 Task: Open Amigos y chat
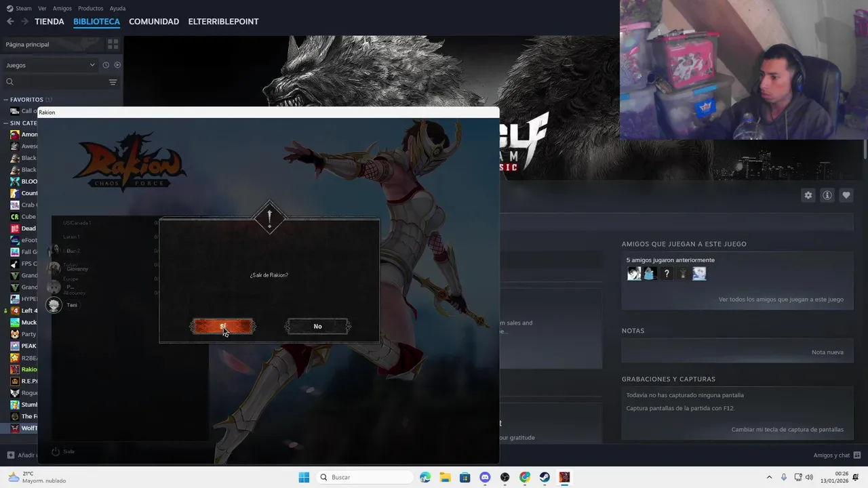[x=837, y=455]
